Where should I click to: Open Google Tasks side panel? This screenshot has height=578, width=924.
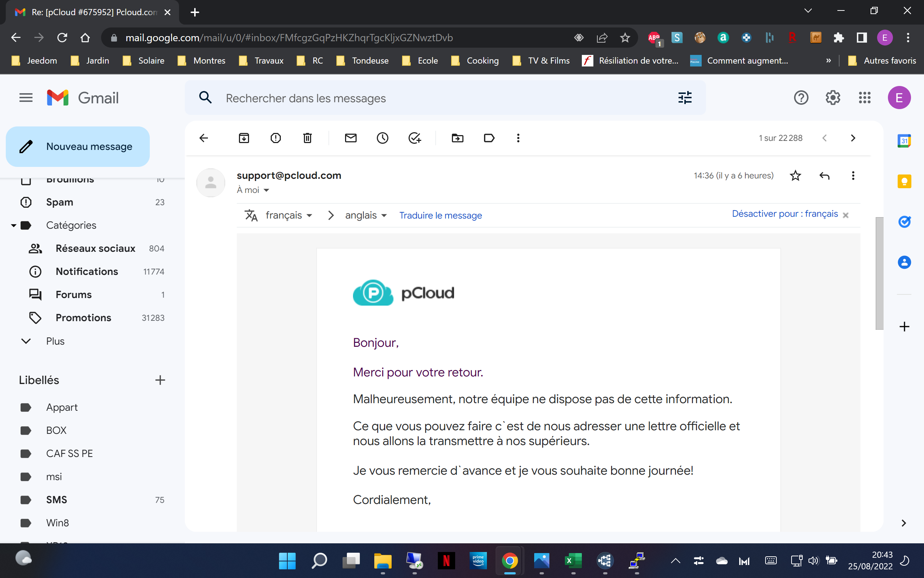point(904,222)
